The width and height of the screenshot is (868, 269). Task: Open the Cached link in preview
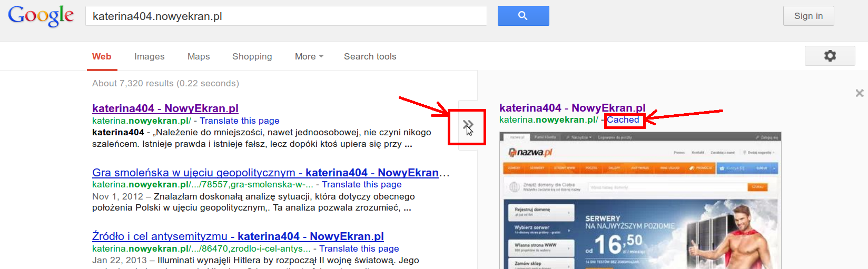[x=623, y=119]
